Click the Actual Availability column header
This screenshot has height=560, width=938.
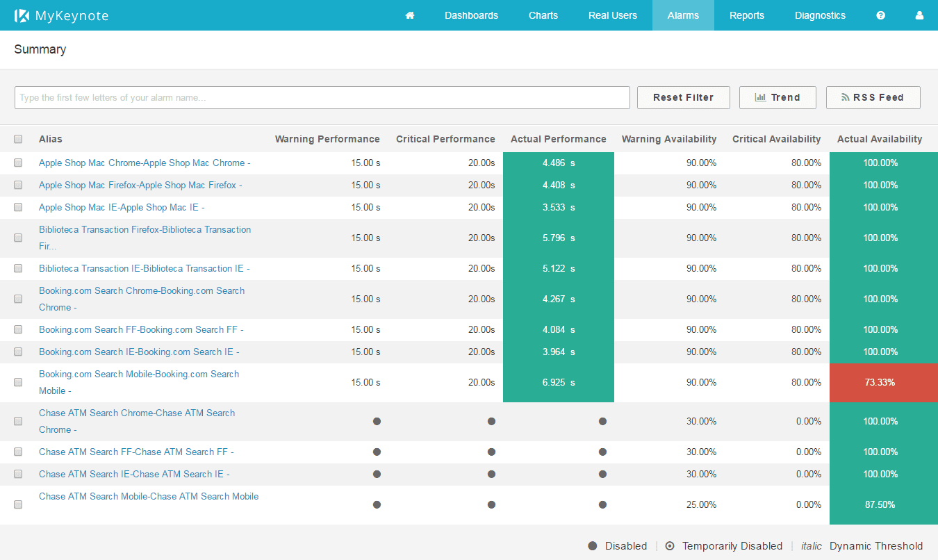tap(880, 139)
